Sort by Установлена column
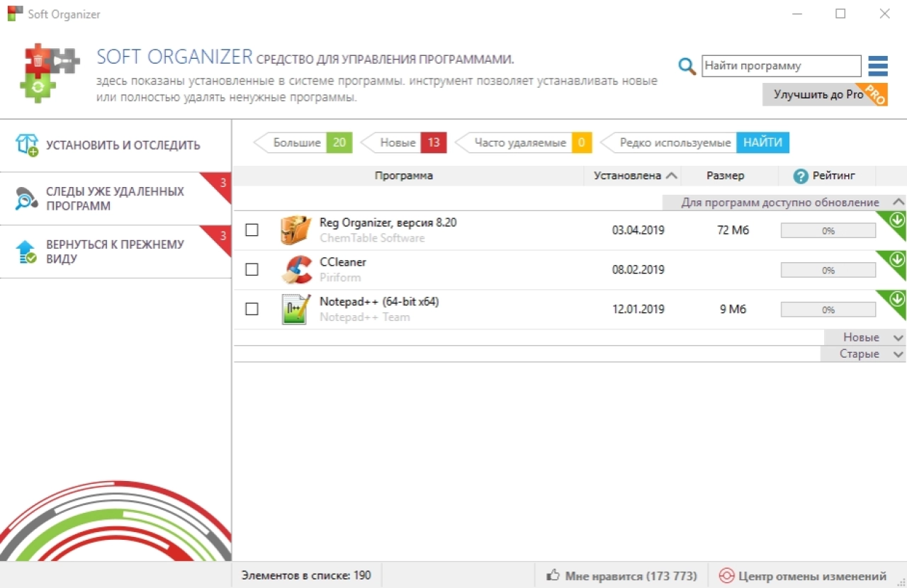 (x=633, y=176)
